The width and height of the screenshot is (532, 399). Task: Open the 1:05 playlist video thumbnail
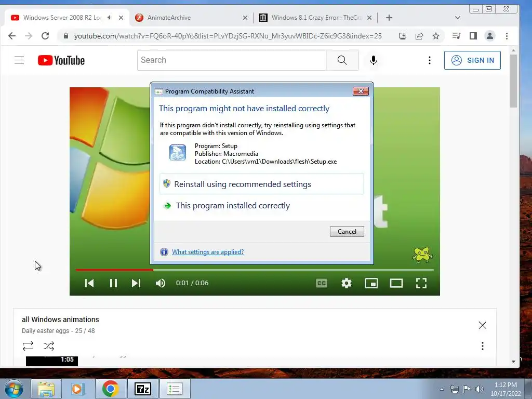point(52,361)
